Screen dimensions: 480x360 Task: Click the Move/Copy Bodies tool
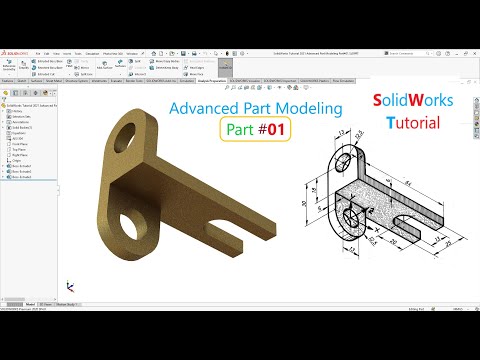(x=164, y=61)
